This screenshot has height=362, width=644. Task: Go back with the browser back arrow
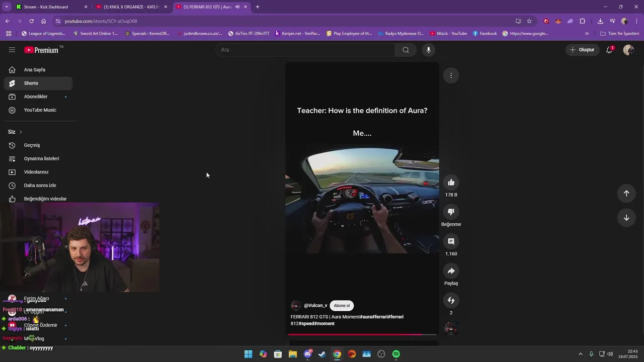pos(8,21)
